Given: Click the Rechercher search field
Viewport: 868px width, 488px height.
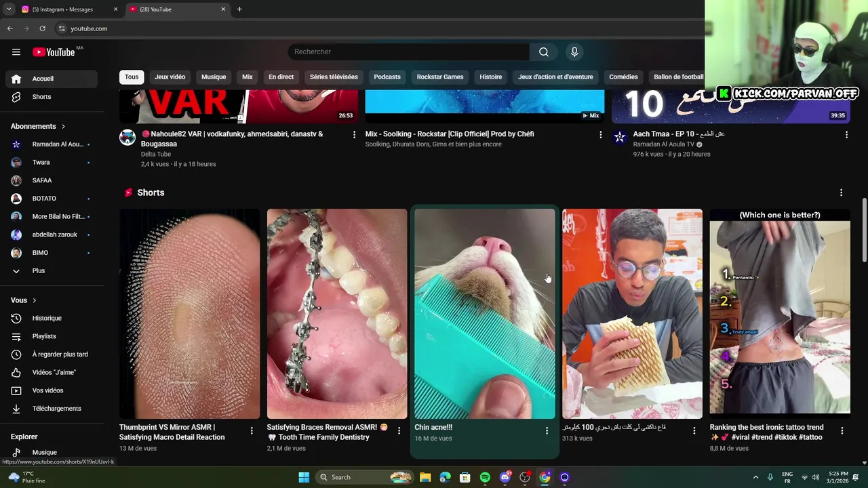Looking at the screenshot, I should click(x=408, y=52).
